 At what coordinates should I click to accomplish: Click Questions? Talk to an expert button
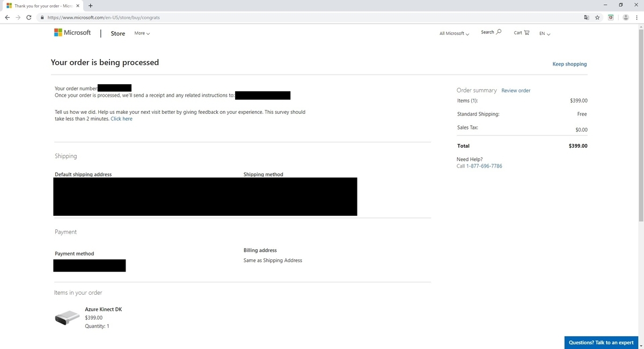point(601,343)
